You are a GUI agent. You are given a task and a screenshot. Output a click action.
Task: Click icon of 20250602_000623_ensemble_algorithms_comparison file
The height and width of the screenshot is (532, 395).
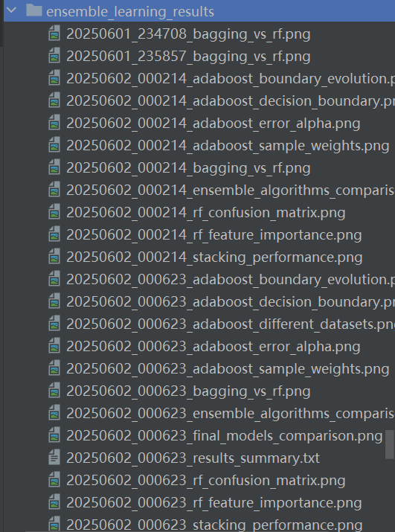point(54,413)
